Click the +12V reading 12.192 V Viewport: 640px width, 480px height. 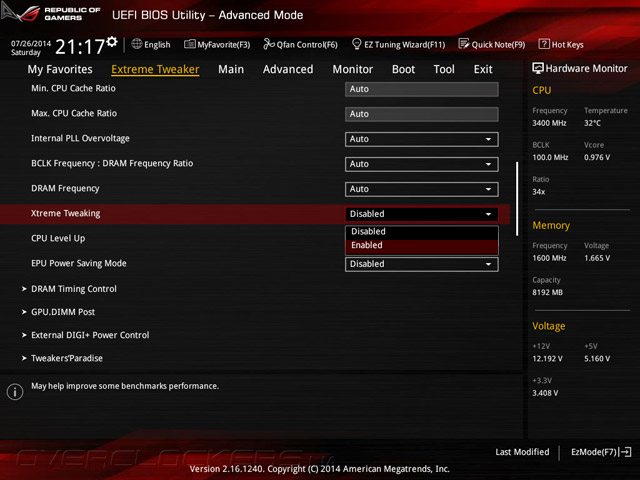(547, 358)
